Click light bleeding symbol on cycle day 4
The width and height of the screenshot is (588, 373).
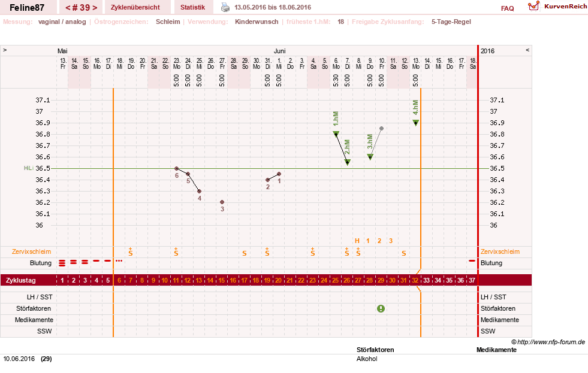click(x=97, y=260)
